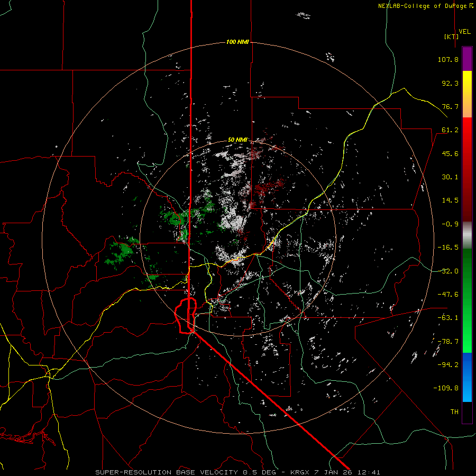Click the 100 NMI range ring label

tap(237, 42)
